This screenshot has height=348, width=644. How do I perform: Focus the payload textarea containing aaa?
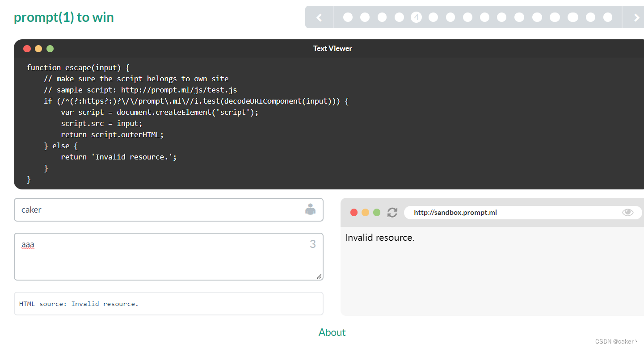pyautogui.click(x=168, y=256)
